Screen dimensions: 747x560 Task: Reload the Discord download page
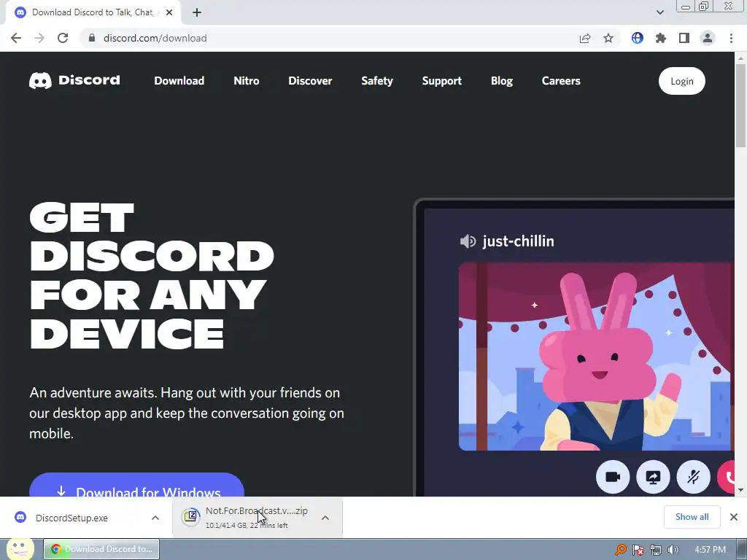click(x=63, y=38)
